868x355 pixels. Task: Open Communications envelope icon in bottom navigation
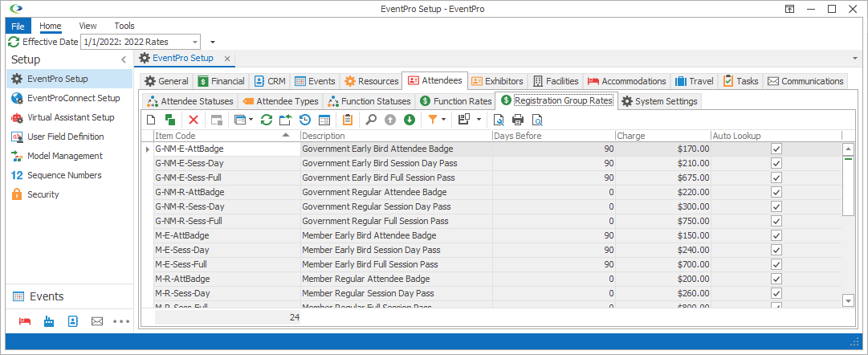[x=97, y=321]
